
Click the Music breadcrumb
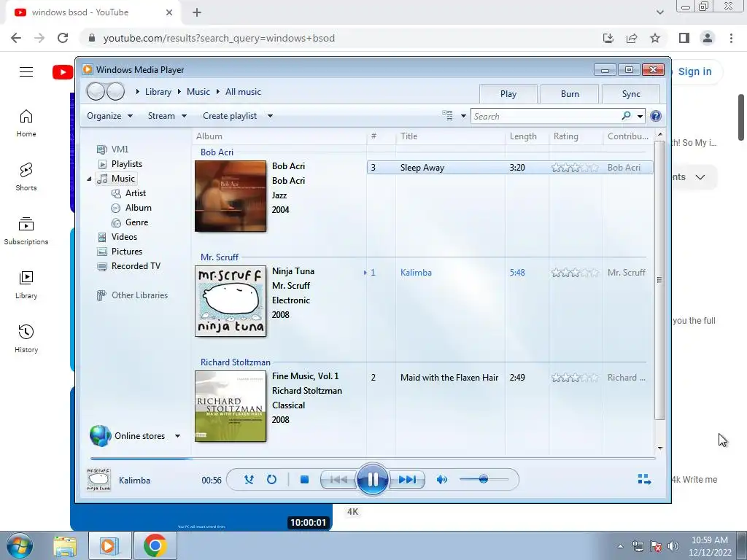198,92
